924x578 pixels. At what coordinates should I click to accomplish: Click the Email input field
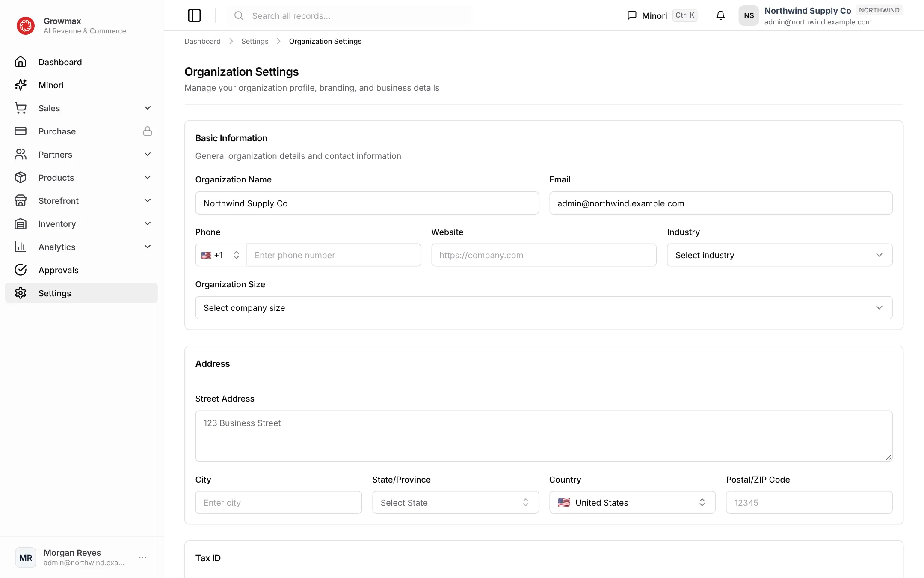click(721, 203)
